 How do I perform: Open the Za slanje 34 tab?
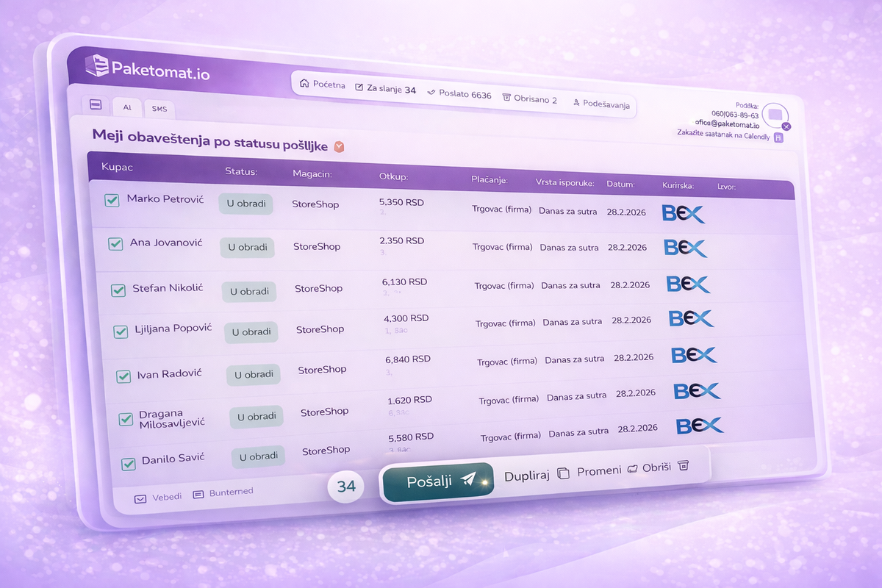point(385,89)
